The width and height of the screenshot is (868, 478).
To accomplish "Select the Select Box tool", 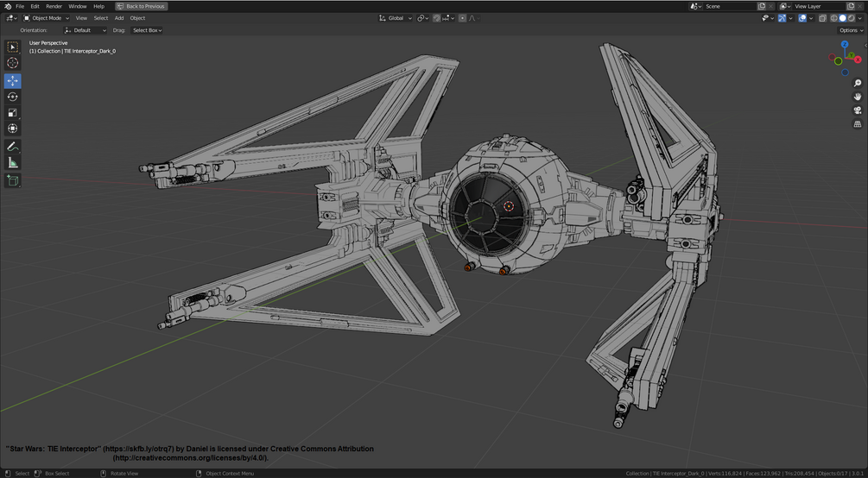I will [13, 47].
